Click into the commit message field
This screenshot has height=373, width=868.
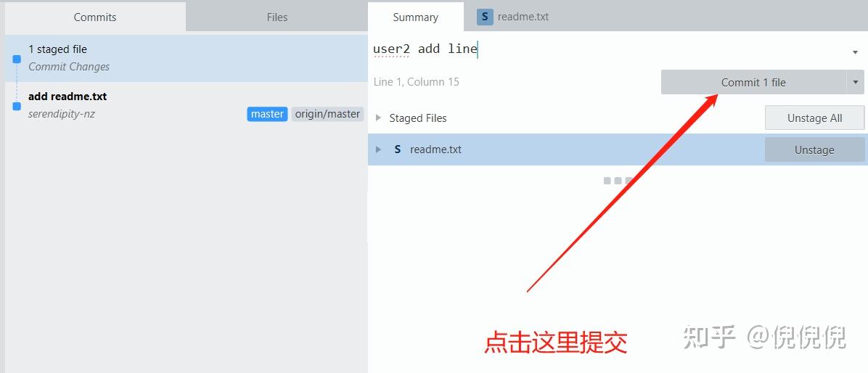pos(609,49)
